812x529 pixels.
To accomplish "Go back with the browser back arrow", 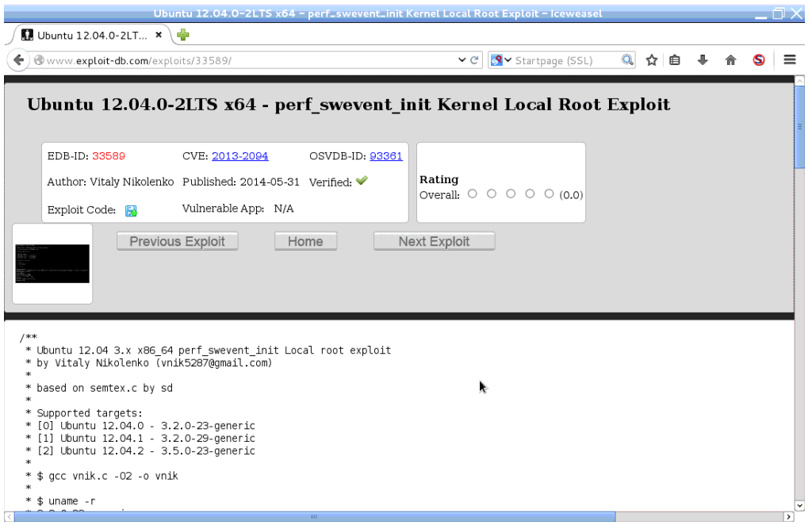I will point(19,60).
